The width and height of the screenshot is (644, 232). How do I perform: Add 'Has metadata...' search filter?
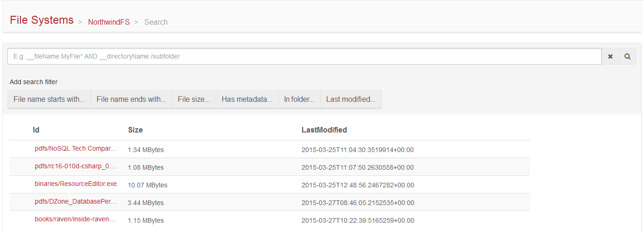247,99
